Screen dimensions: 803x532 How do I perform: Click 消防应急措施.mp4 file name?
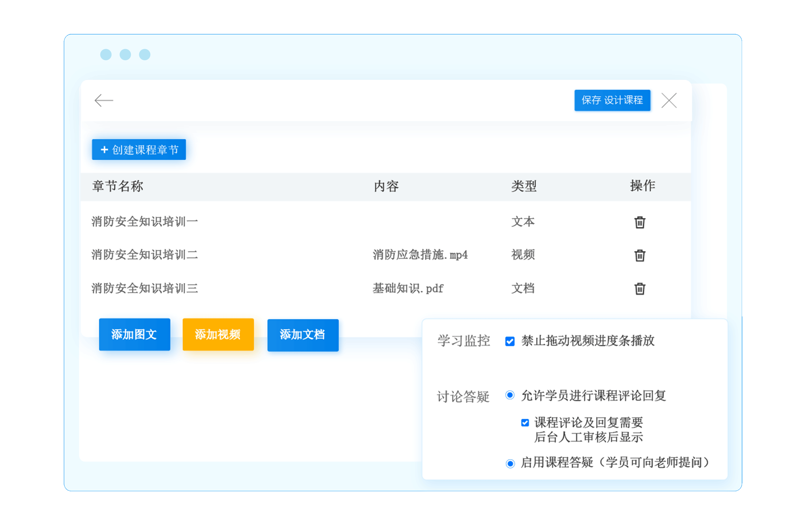[420, 255]
